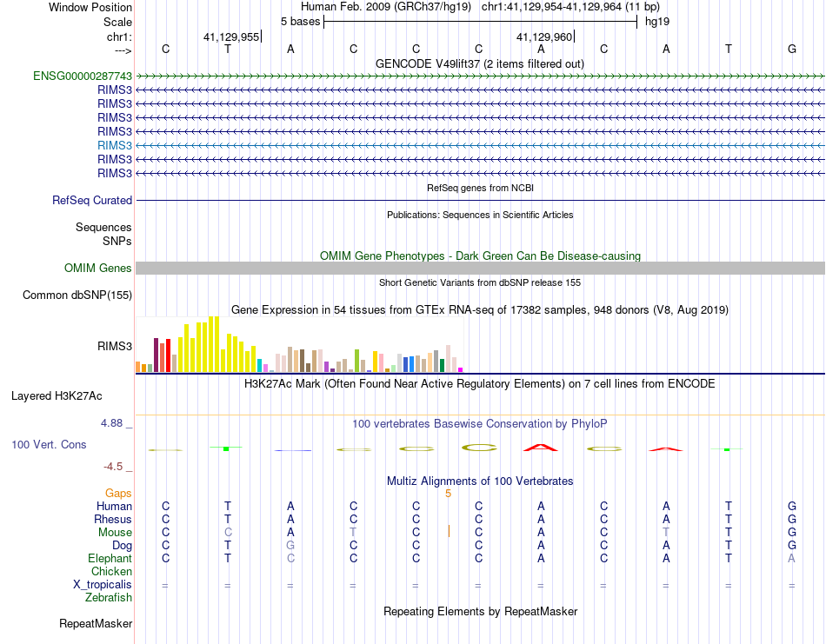Screen dimensions: 826x644
Task: Click the G in the reference base row
Action: 792,49
